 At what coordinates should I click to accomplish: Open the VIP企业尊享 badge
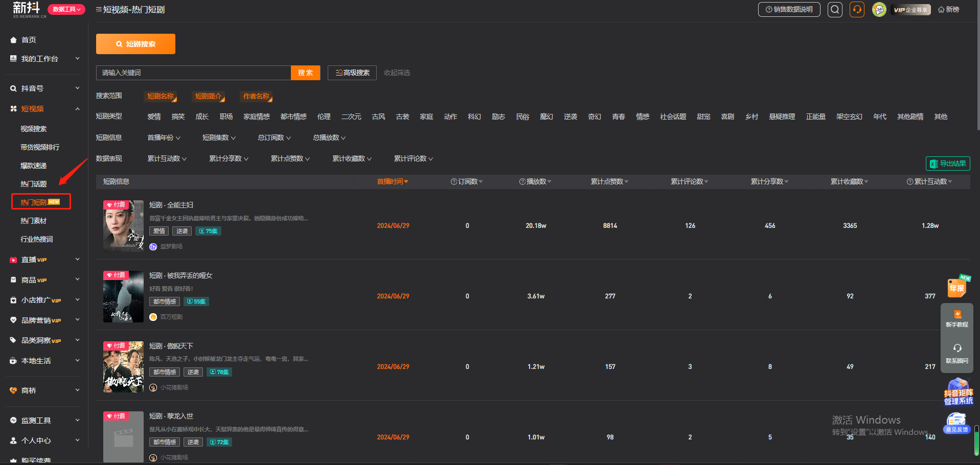(x=910, y=10)
